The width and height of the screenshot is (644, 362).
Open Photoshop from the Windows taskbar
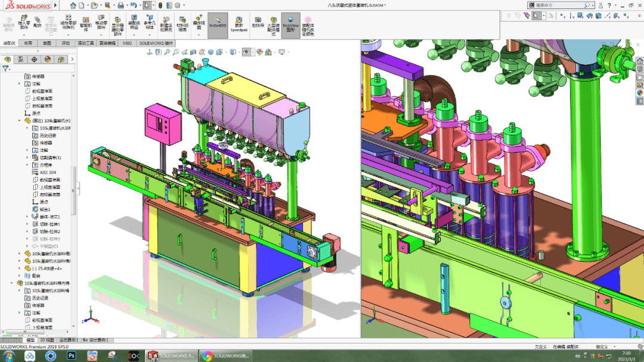click(x=72, y=356)
